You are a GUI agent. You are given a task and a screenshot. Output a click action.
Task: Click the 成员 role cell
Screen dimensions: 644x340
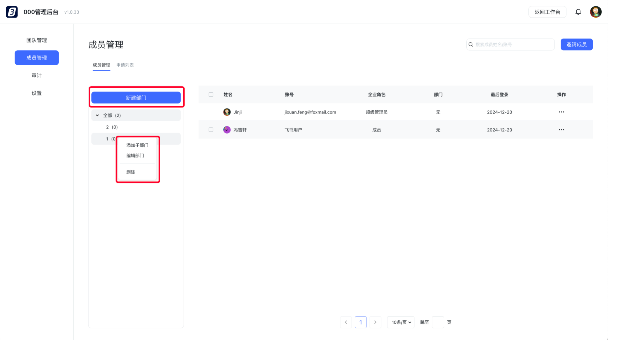point(377,130)
